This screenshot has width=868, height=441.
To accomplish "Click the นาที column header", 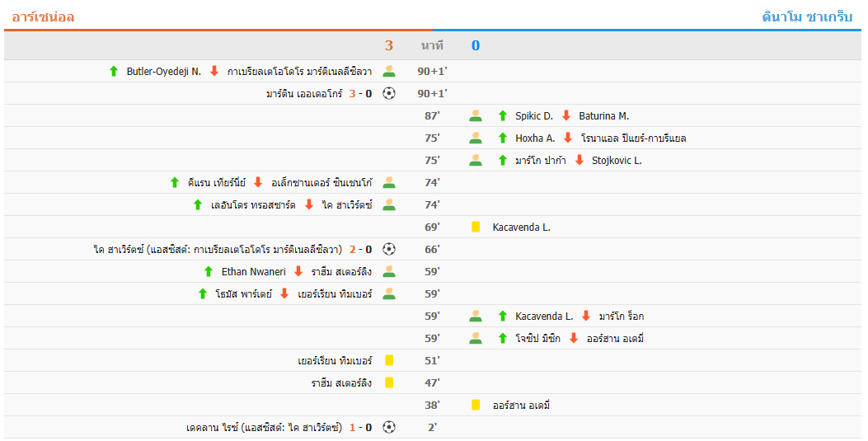I will click(432, 45).
